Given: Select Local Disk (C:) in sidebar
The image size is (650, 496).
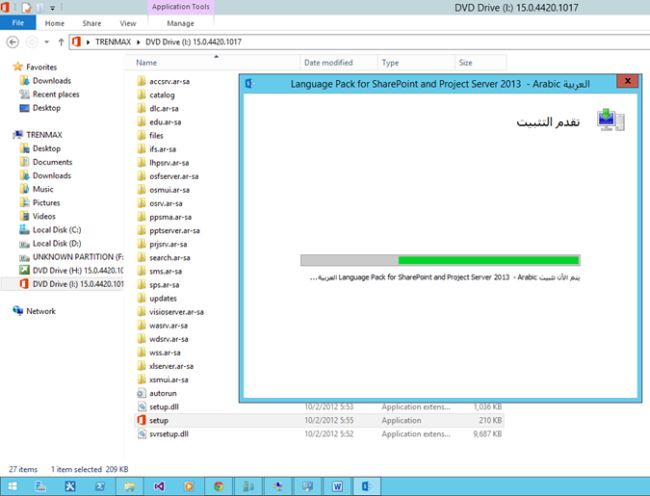Looking at the screenshot, I should (57, 230).
